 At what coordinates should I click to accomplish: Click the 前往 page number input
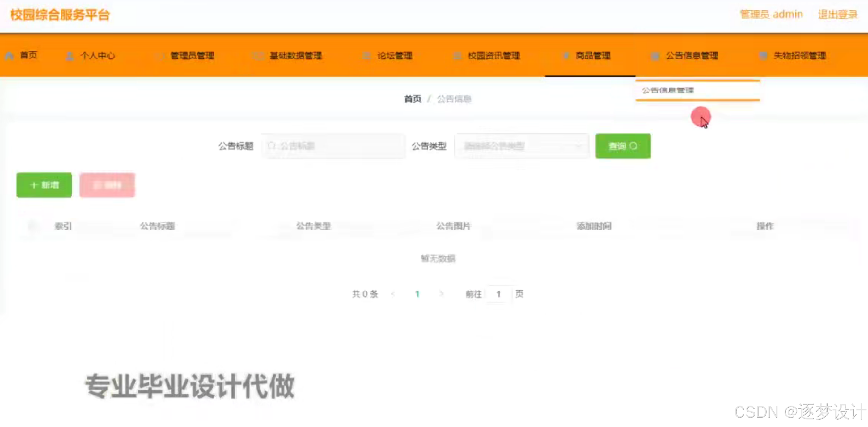[498, 294]
